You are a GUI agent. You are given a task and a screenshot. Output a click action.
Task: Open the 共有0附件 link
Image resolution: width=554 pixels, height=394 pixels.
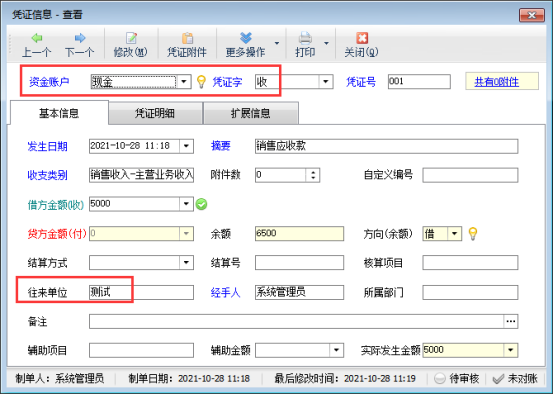[496, 82]
